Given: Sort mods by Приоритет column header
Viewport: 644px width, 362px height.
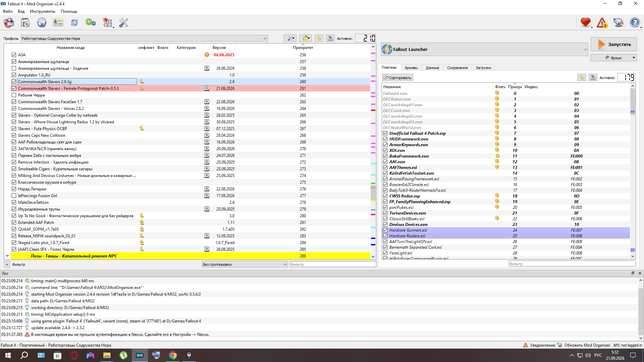Looking at the screenshot, I should [x=303, y=48].
